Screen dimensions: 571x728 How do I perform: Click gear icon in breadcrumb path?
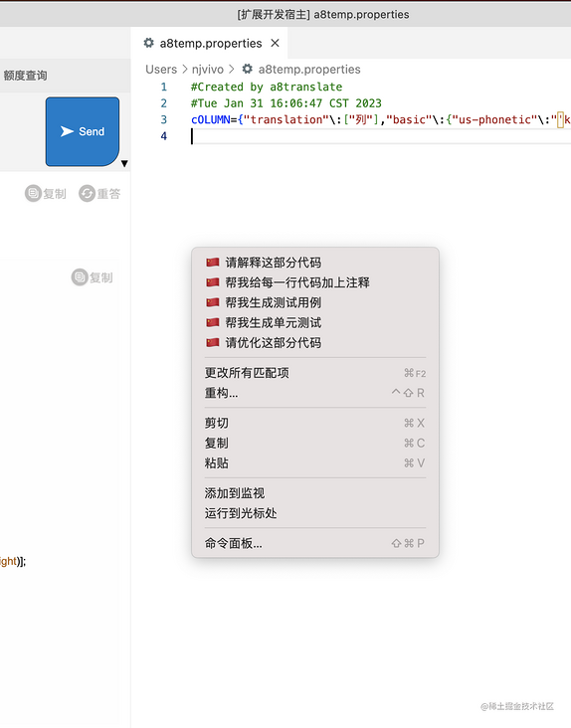[x=248, y=69]
